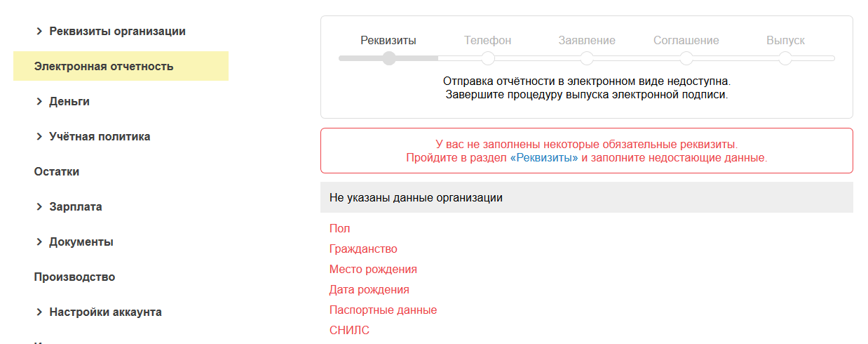Image resolution: width=868 pixels, height=344 pixels.
Task: Expand the Деньги menu chevron
Action: (x=39, y=101)
